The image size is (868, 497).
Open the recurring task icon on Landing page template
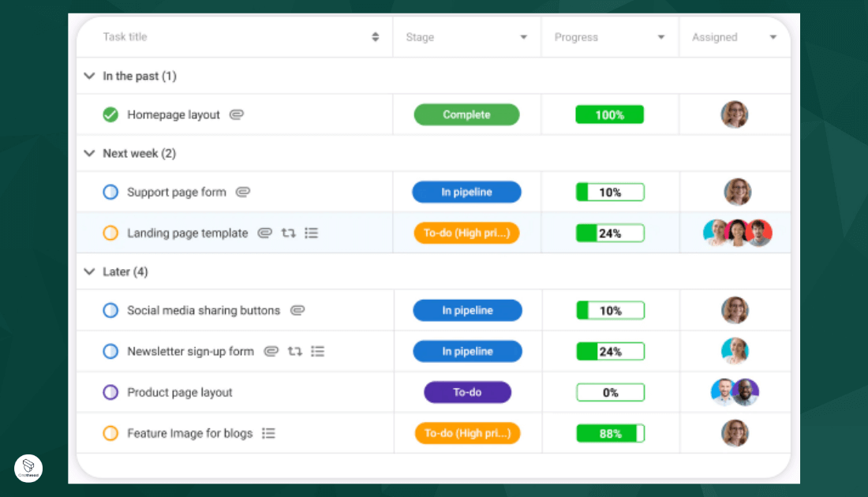pyautogui.click(x=288, y=233)
